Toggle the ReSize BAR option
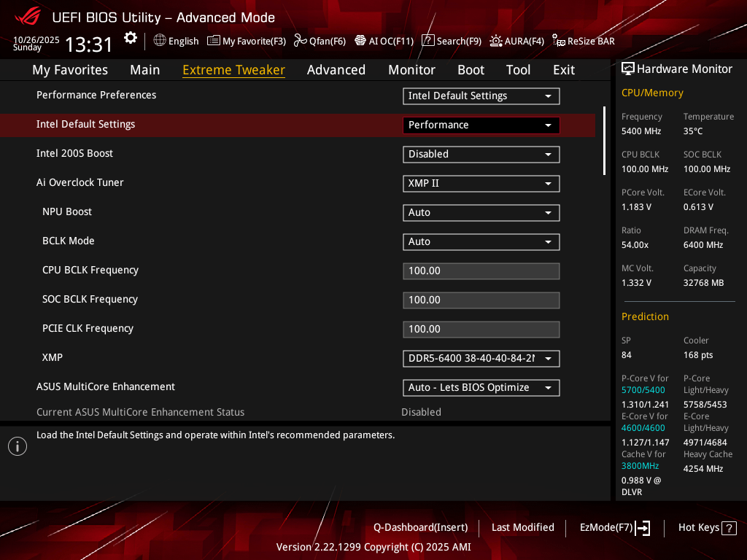 point(583,41)
